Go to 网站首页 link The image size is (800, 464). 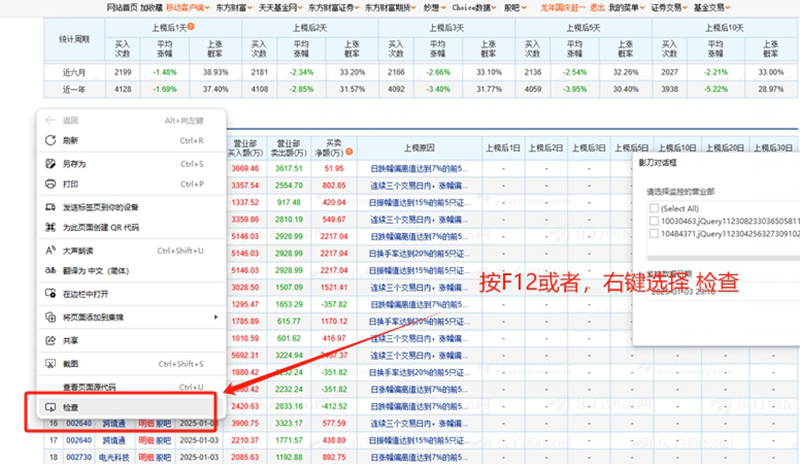pos(122,8)
